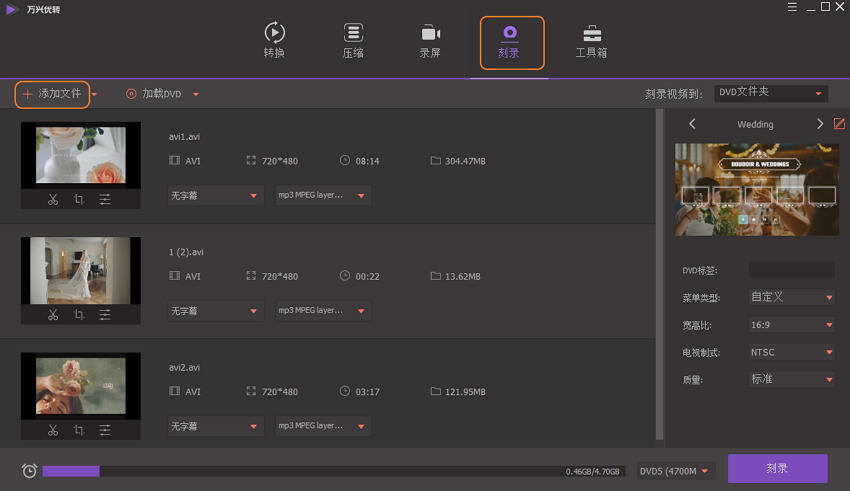Open the audio track dropdown for 1 (2).avi
The width and height of the screenshot is (850, 491).
pyautogui.click(x=323, y=311)
